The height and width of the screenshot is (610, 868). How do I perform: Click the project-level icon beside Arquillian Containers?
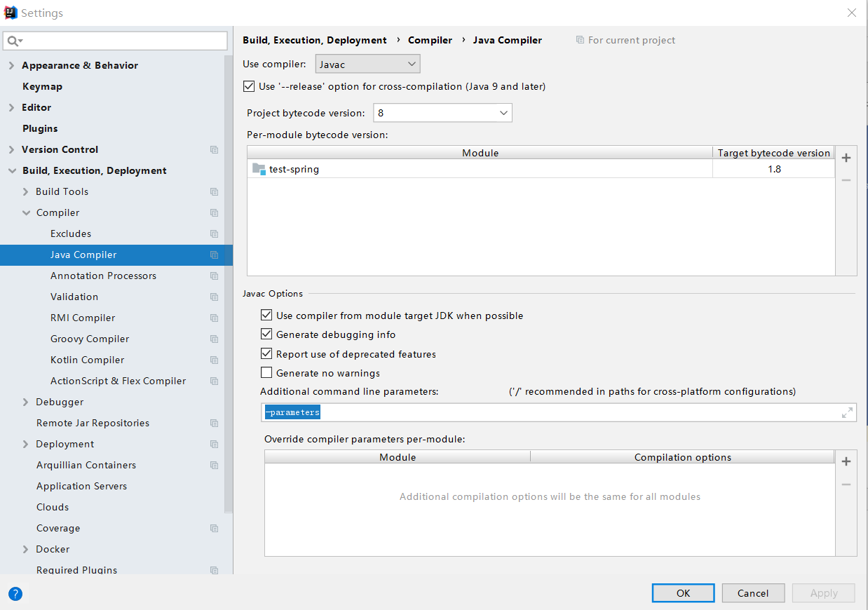coord(215,465)
